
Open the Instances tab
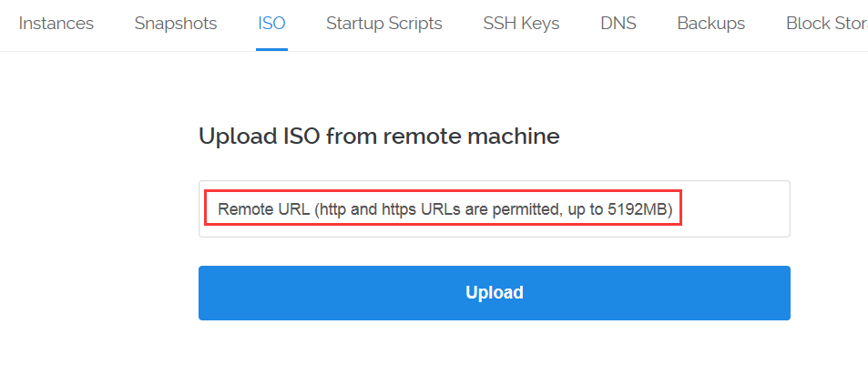(x=56, y=24)
